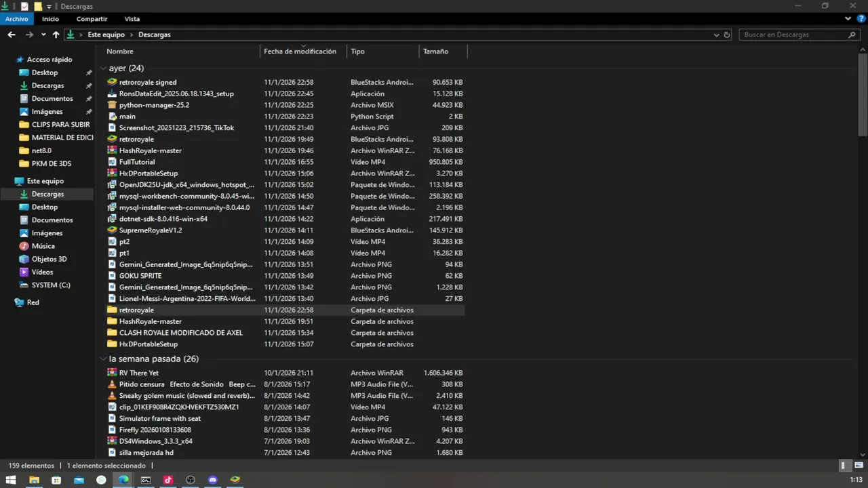This screenshot has width=868, height=488.
Task: Select the 'main' Python script icon
Action: coord(113,117)
